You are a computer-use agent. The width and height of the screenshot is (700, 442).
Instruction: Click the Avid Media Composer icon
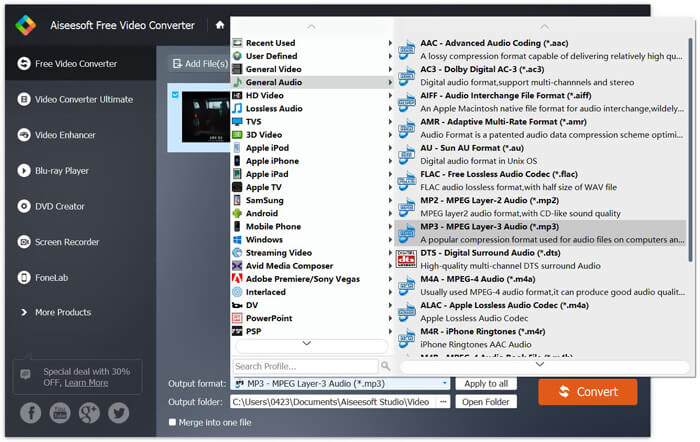click(237, 266)
